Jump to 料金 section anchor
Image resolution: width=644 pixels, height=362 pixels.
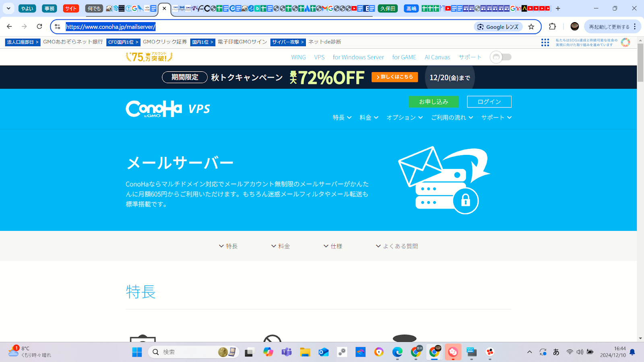click(281, 246)
